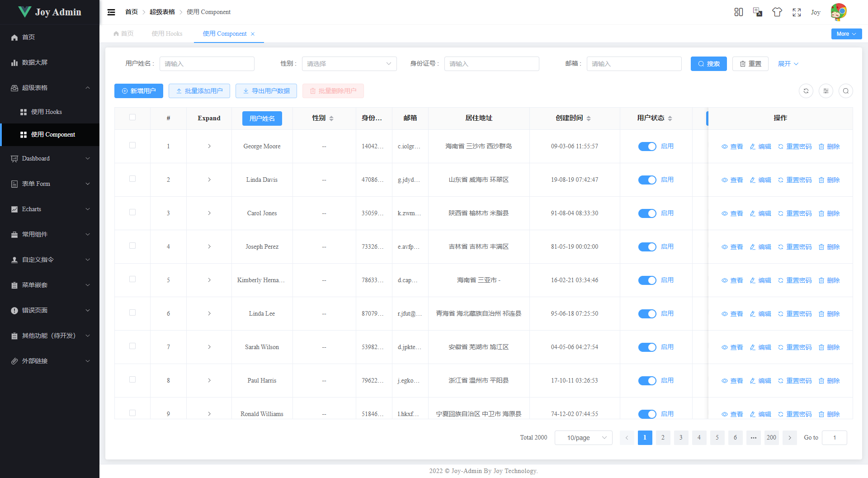Expand the row details for Carol Jones

[209, 213]
